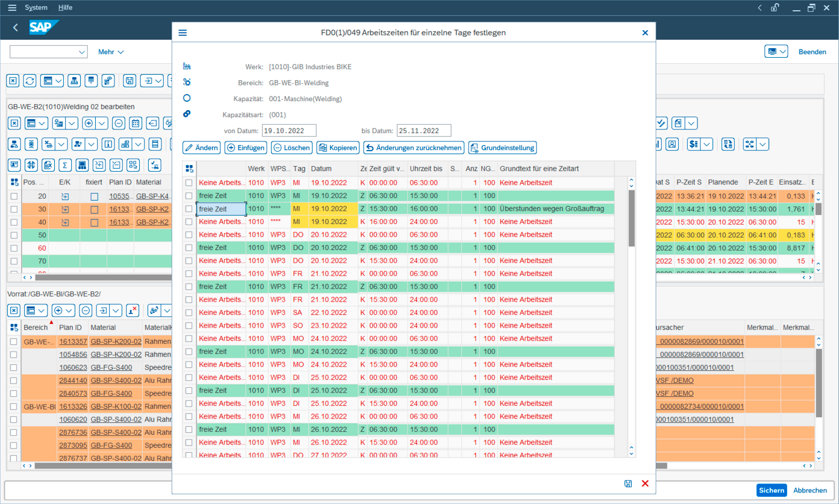Click the forklift check icon in the toolbar
The width and height of the screenshot is (839, 504).
pos(154,164)
